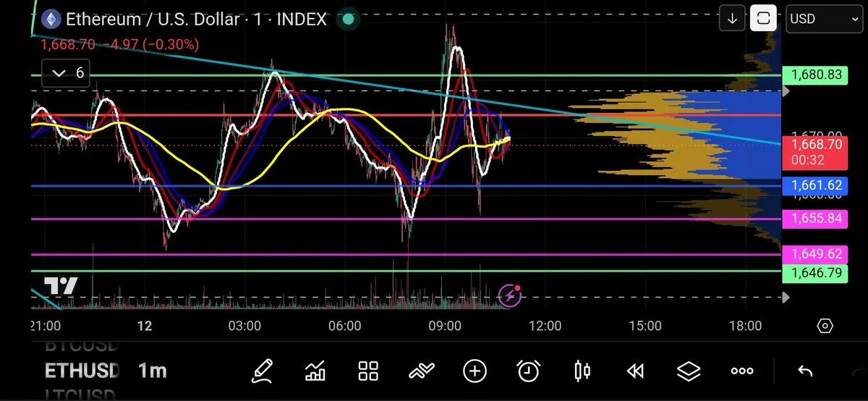Image resolution: width=868 pixels, height=401 pixels.
Task: Change the 1m timeframe interval
Action: (153, 371)
